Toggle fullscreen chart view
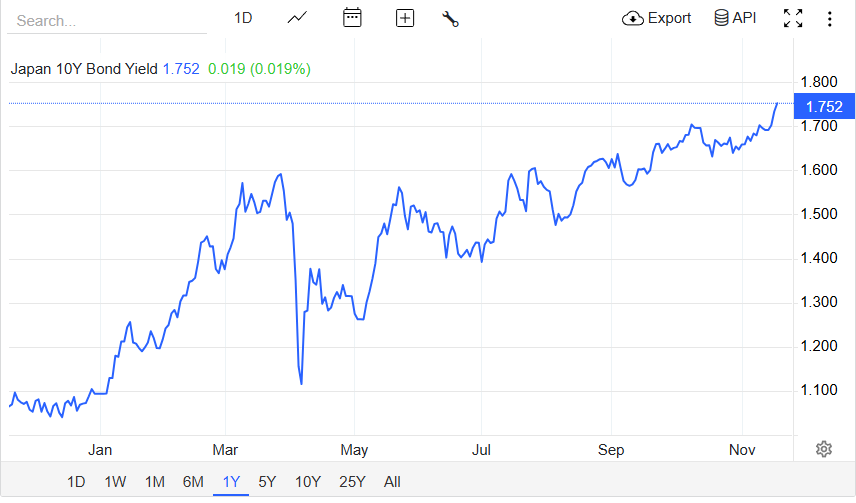856x503 pixels. tap(793, 18)
